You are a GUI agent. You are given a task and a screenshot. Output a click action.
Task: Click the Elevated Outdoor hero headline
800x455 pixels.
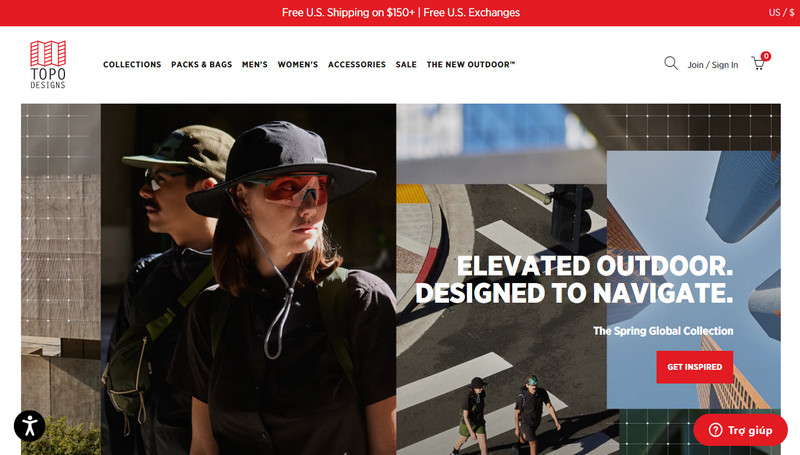click(574, 279)
